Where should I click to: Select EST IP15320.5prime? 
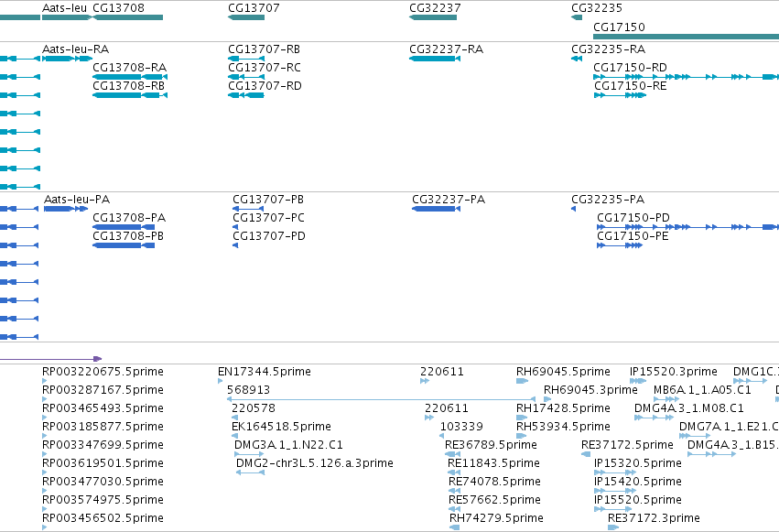tap(615, 472)
